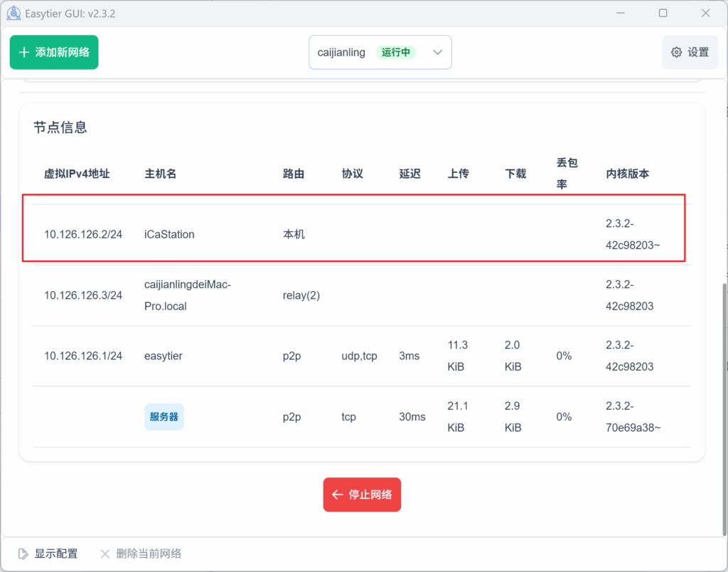Click version 2.3.2-42c98203~ in iCaStation row
Screen dimensions: 728x572
click(633, 234)
